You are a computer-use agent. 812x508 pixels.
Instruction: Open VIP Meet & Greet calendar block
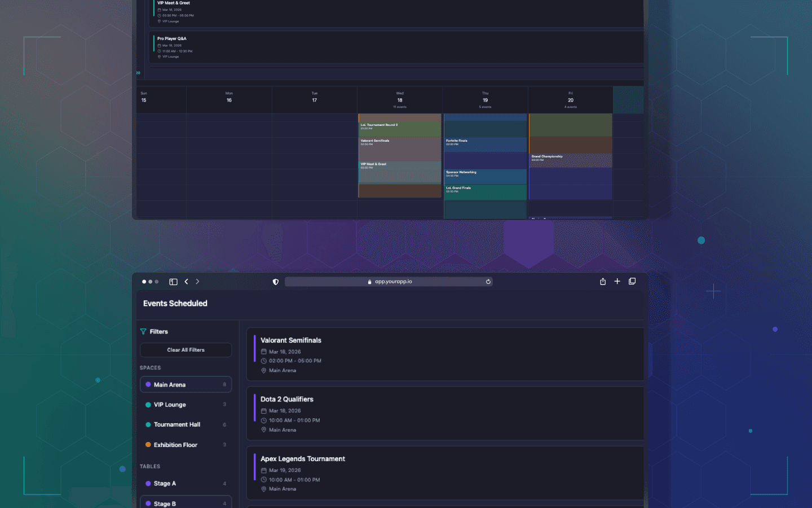tap(400, 172)
